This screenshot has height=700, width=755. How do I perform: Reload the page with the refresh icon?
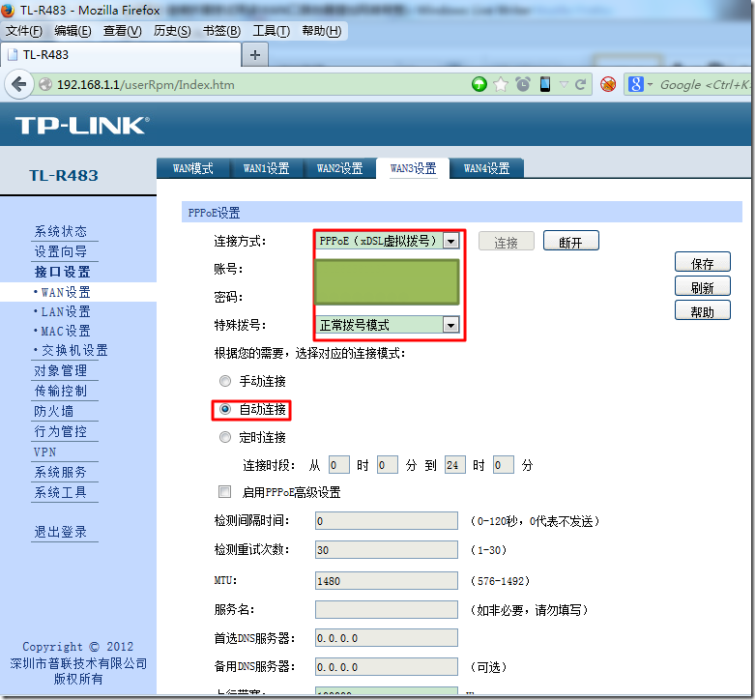(581, 85)
